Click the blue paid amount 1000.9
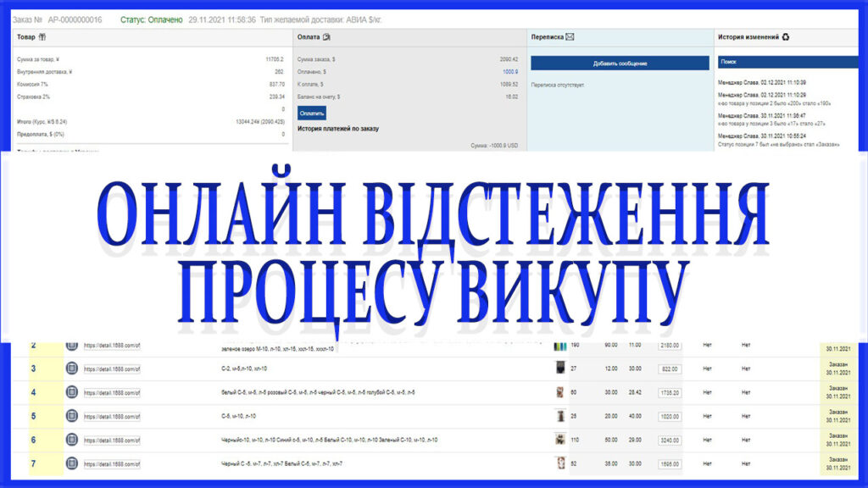868x488 pixels. [x=509, y=72]
